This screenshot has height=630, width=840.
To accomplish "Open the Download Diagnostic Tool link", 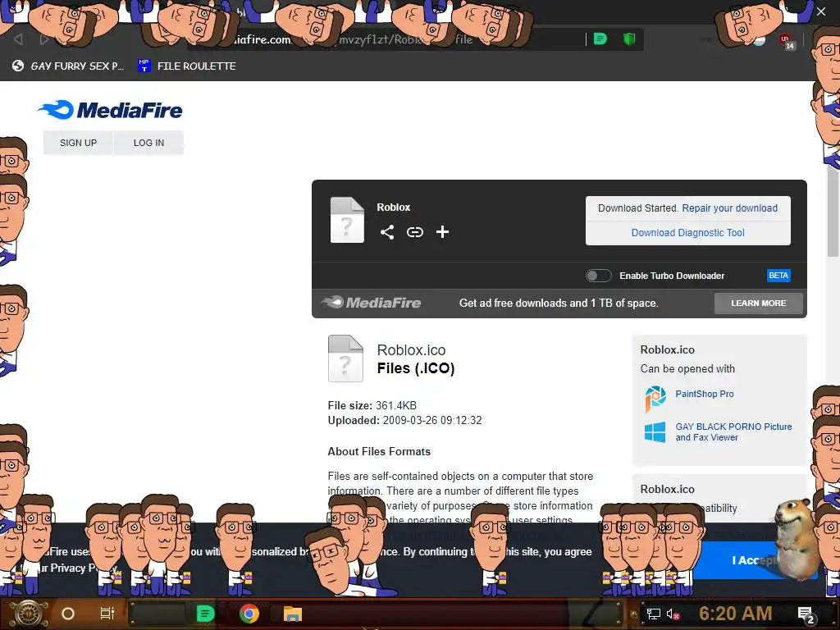I will tap(688, 233).
